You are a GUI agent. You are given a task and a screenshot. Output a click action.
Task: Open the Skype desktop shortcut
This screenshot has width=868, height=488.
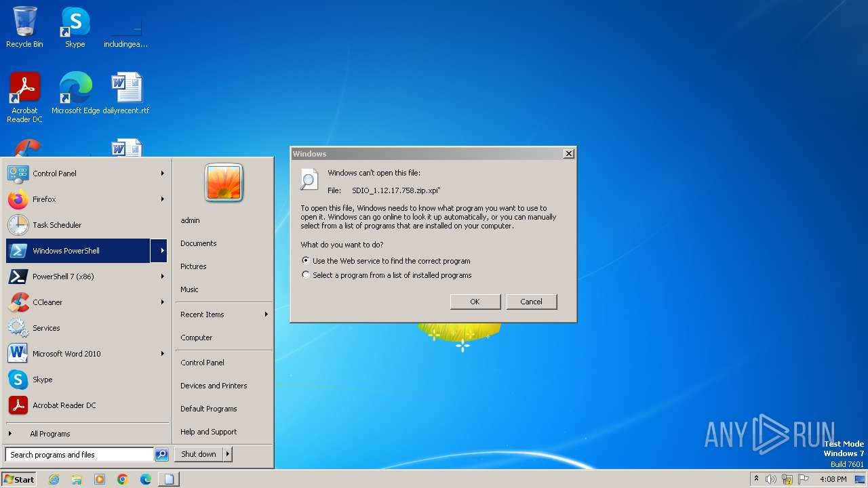pos(75,27)
